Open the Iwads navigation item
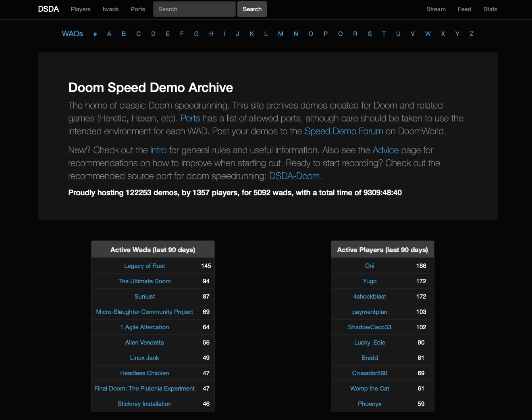532x420 pixels. click(x=110, y=9)
